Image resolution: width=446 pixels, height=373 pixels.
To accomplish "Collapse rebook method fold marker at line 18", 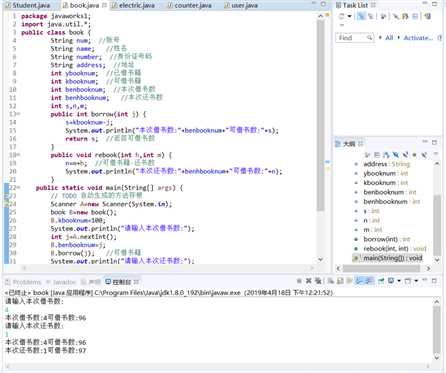I will tap(19, 155).
